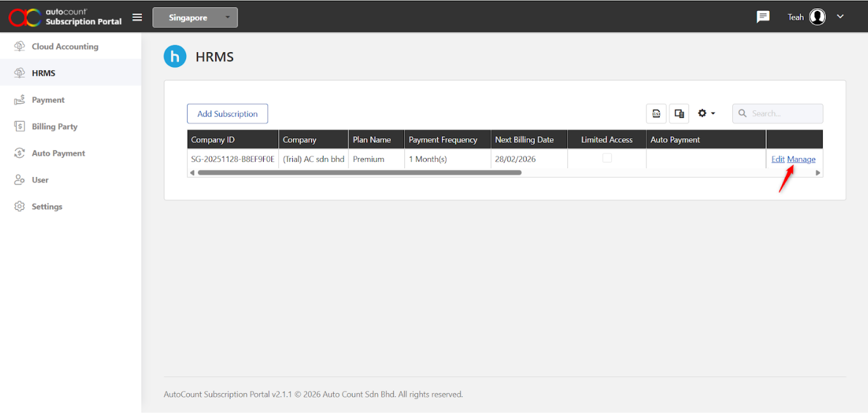This screenshot has height=414, width=868.
Task: Sort by Plan Name column header
Action: click(x=377, y=139)
